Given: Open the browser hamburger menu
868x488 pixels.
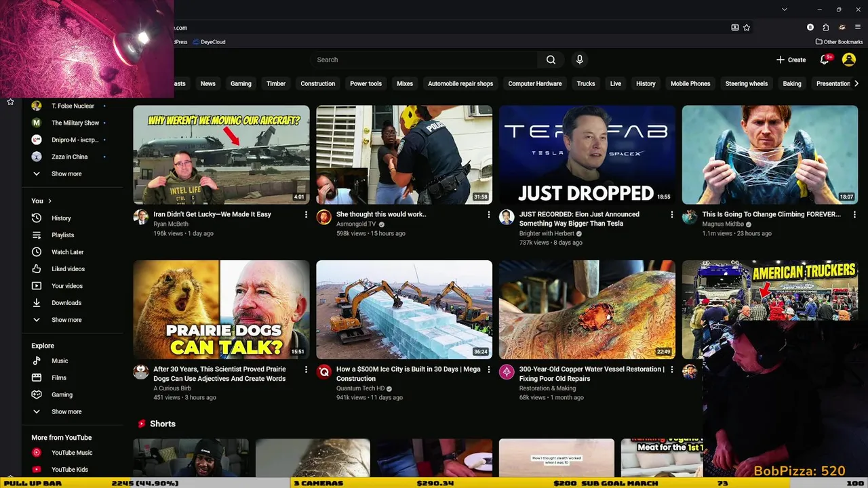Looking at the screenshot, I should (x=858, y=28).
